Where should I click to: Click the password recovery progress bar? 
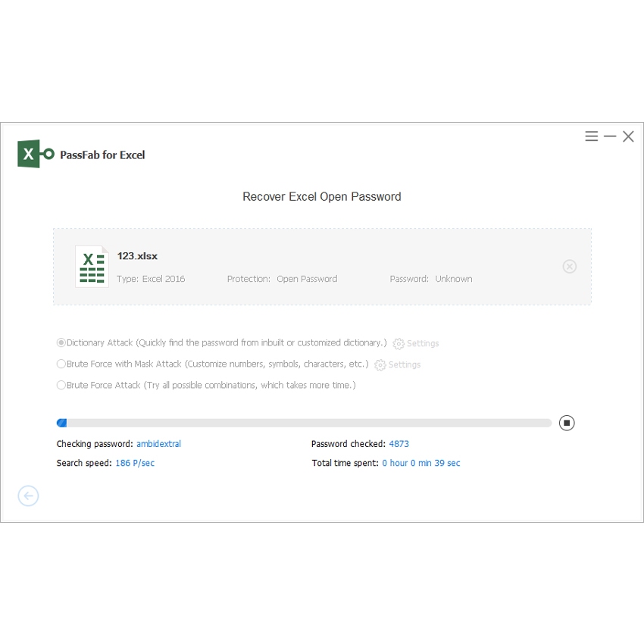(304, 423)
